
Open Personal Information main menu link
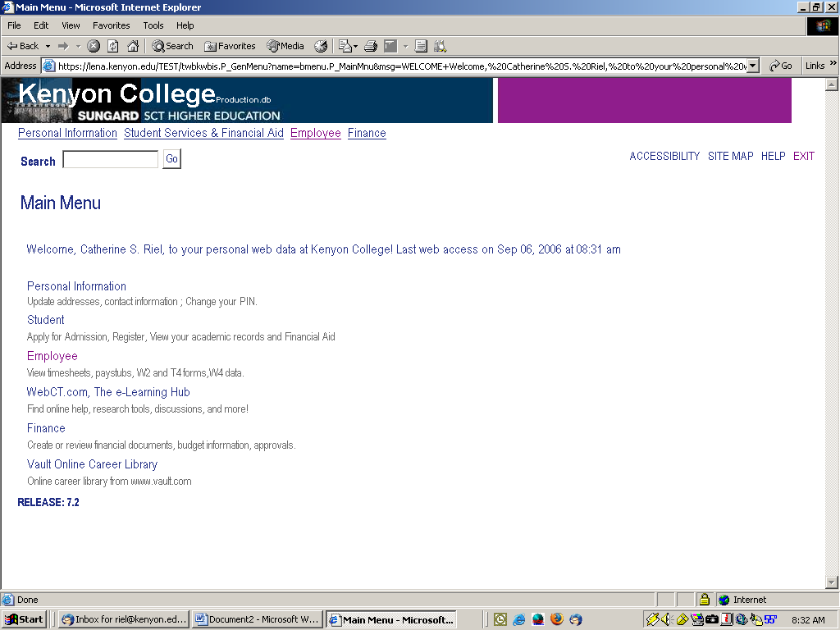(76, 286)
